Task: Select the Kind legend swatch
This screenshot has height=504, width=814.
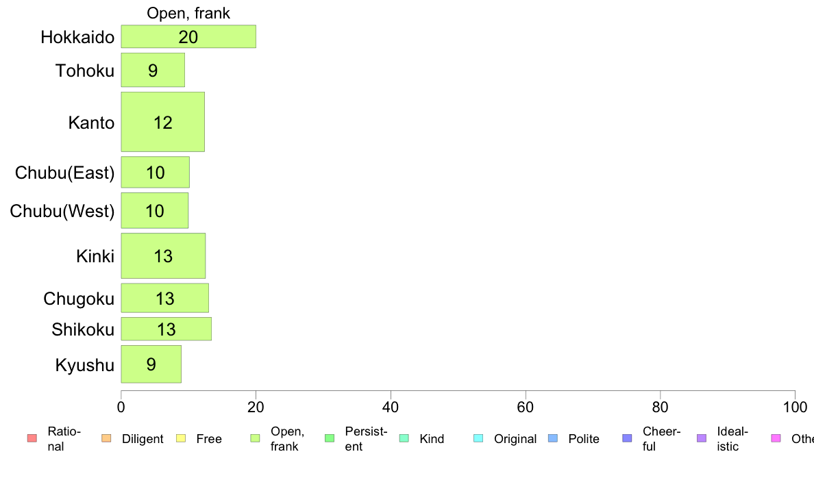Action: (x=404, y=438)
